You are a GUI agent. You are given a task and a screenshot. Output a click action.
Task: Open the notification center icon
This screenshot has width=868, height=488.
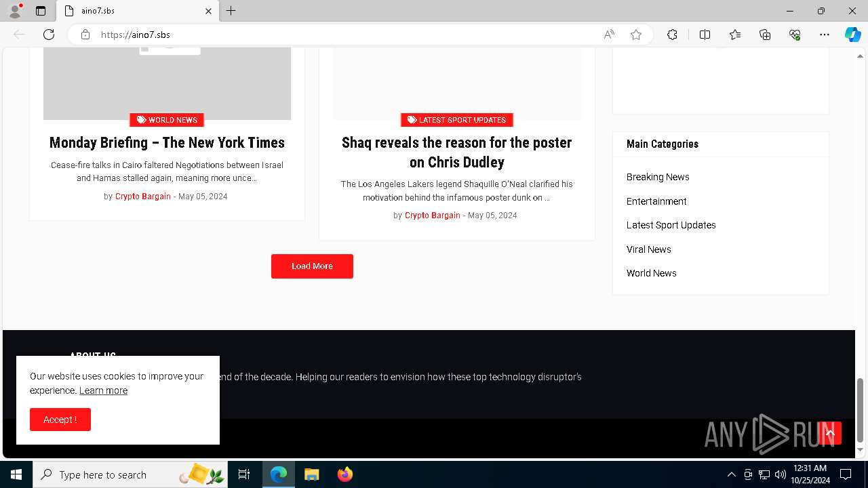point(846,474)
